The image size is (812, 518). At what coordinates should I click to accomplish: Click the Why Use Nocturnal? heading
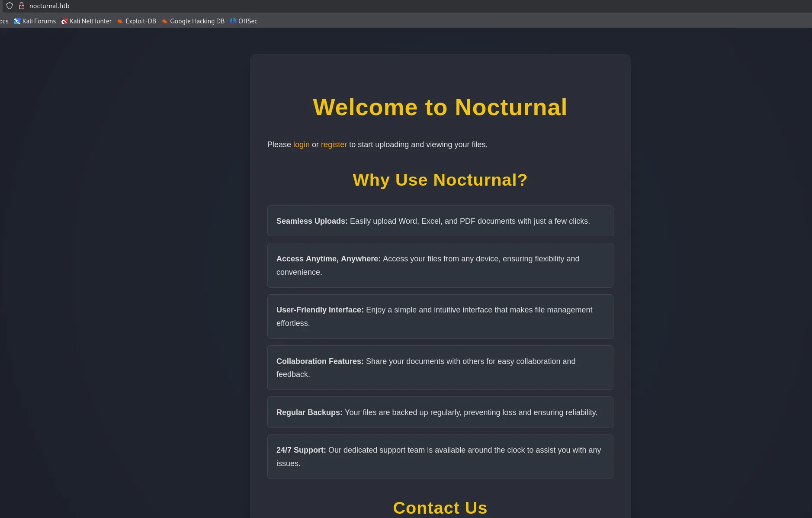coord(440,180)
